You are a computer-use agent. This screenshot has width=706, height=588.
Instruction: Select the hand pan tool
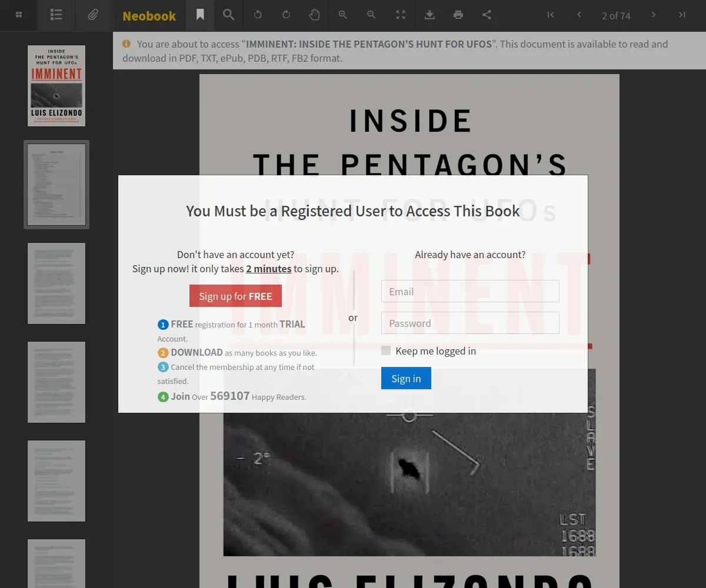click(x=314, y=15)
